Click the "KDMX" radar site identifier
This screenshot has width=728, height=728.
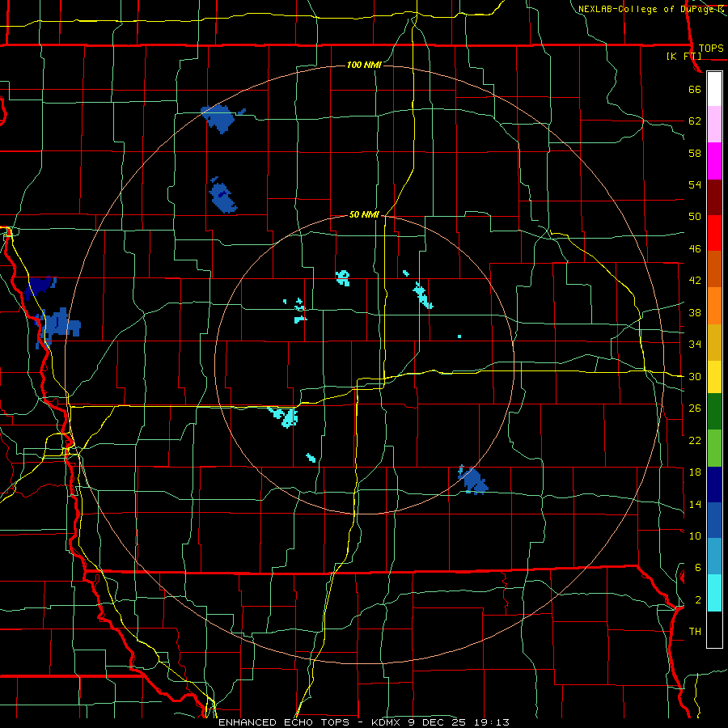click(x=386, y=722)
